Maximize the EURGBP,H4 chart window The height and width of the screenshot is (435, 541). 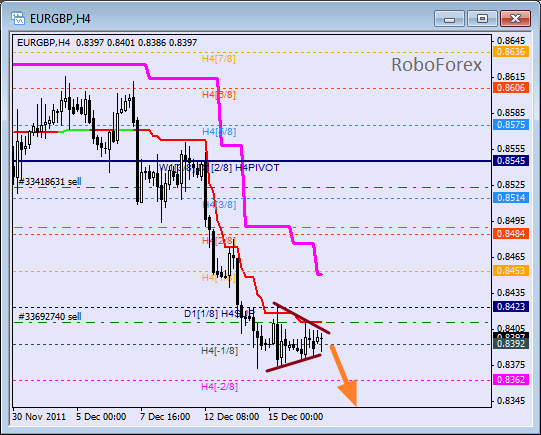(482, 19)
